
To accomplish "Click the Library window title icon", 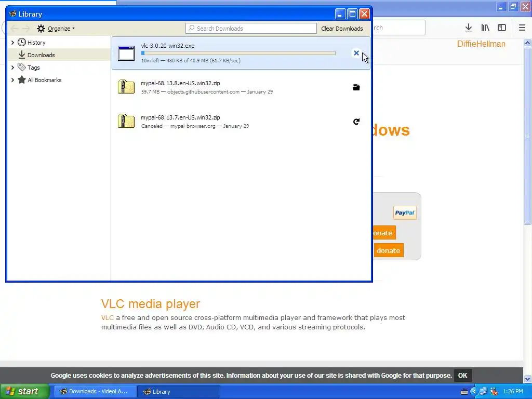I will [x=12, y=14].
